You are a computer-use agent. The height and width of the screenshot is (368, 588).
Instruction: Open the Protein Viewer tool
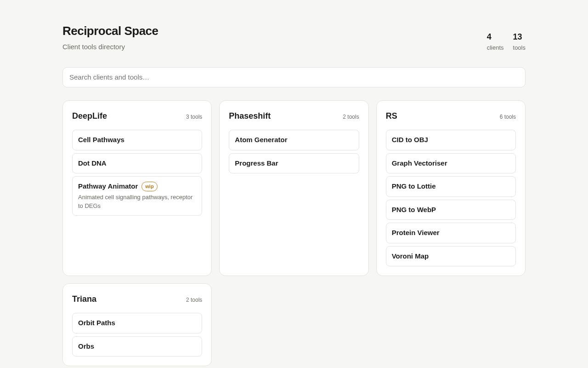[451, 233]
